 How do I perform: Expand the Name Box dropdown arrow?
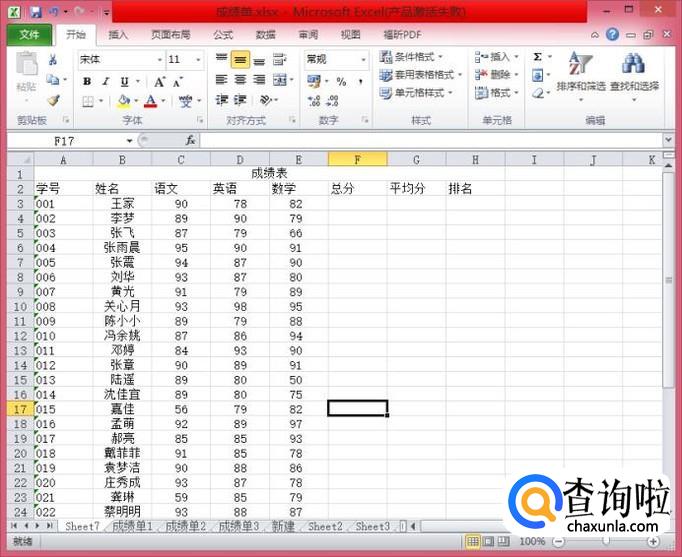[129, 141]
